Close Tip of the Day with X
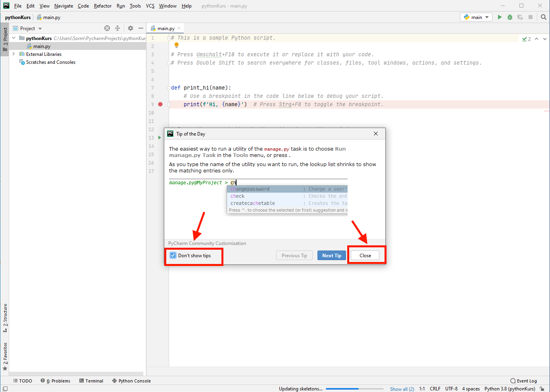The image size is (550, 392). 376,134
